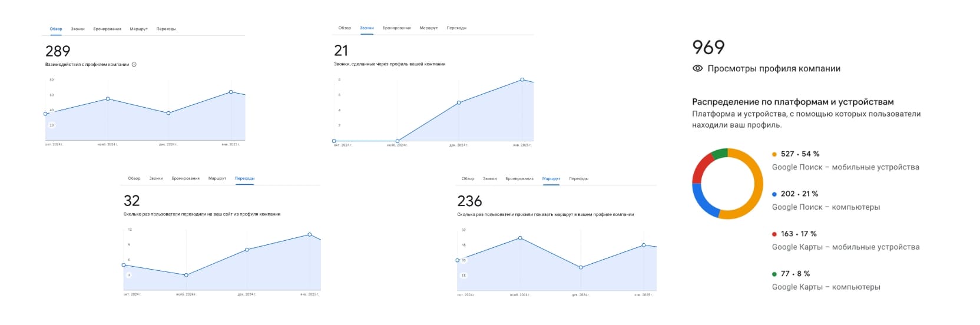
Task: Click December 2024 low point in routes chart
Action: pos(581,267)
